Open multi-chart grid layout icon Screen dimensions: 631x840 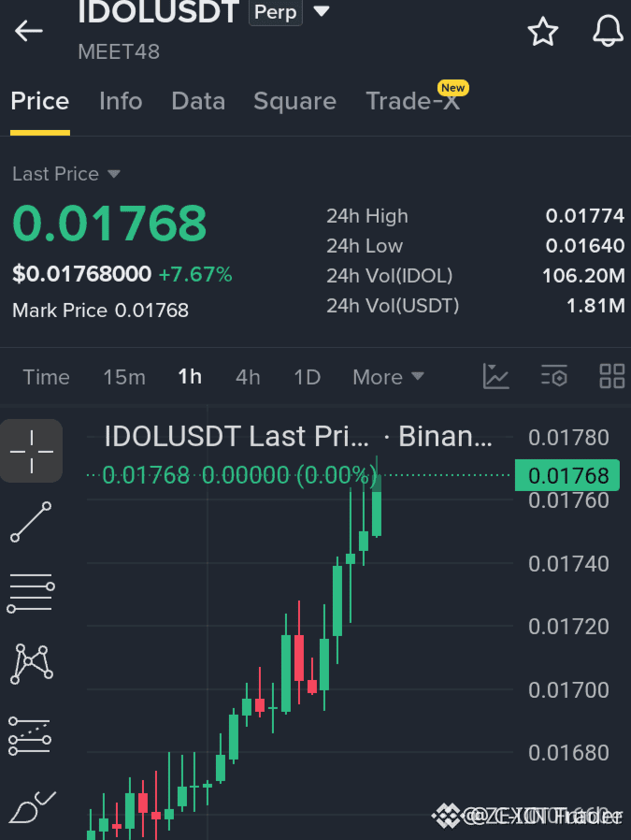tap(611, 376)
